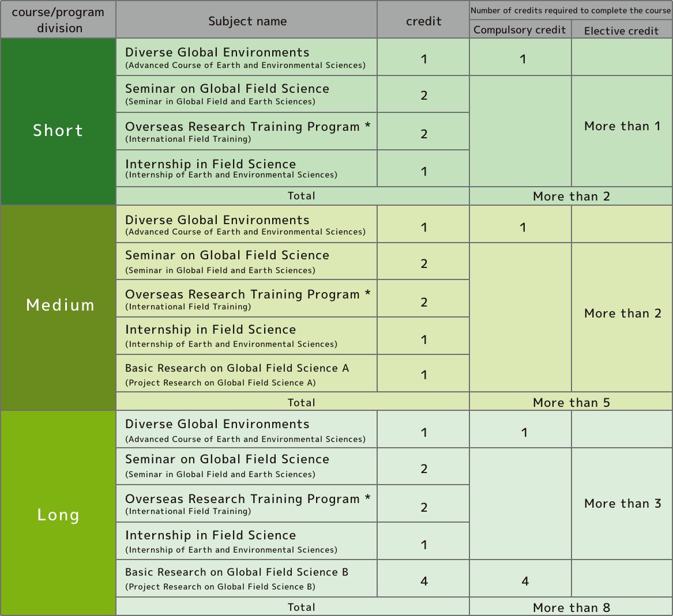Select the 'More than 1' elective cell
The height and width of the screenshot is (616, 673).
pyautogui.click(x=622, y=126)
